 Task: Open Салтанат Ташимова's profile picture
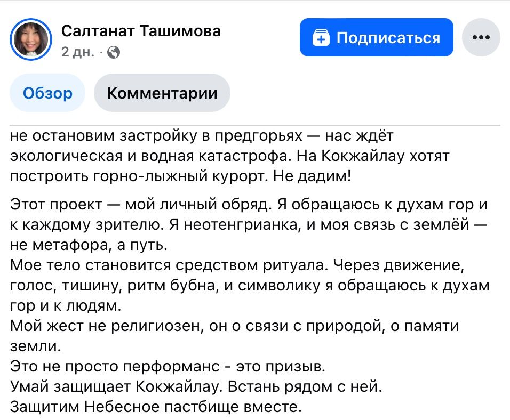pyautogui.click(x=31, y=37)
